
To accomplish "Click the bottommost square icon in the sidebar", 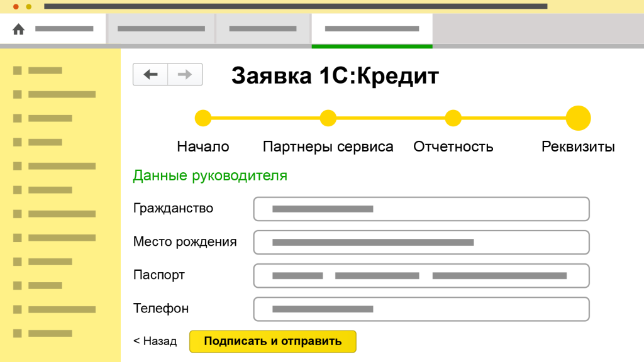I will (18, 333).
